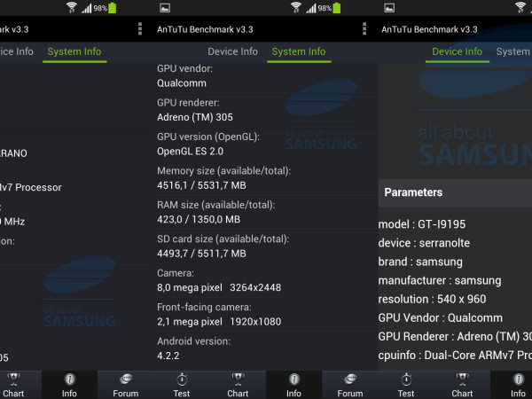Select the Adreno (TM) 305 renderer value
This screenshot has height=399, width=532.
[195, 117]
